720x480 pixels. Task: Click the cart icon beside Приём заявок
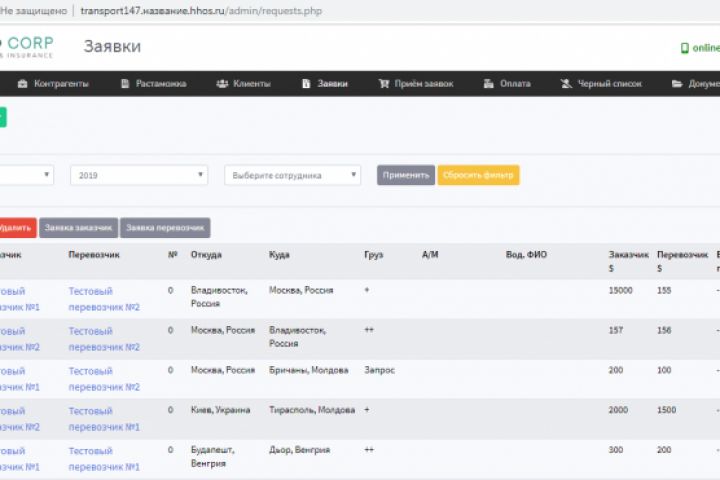[384, 84]
